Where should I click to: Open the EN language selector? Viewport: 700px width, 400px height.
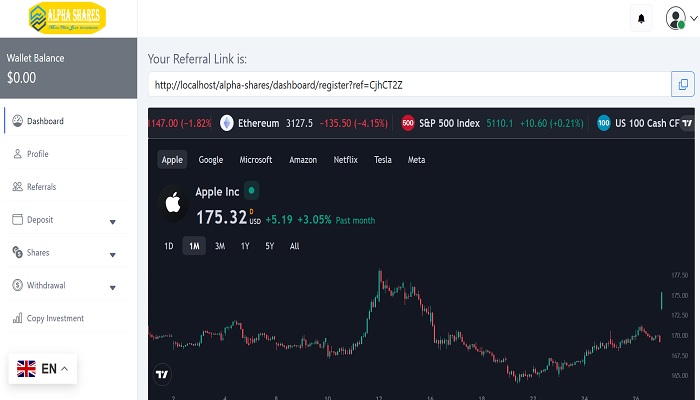pos(43,369)
